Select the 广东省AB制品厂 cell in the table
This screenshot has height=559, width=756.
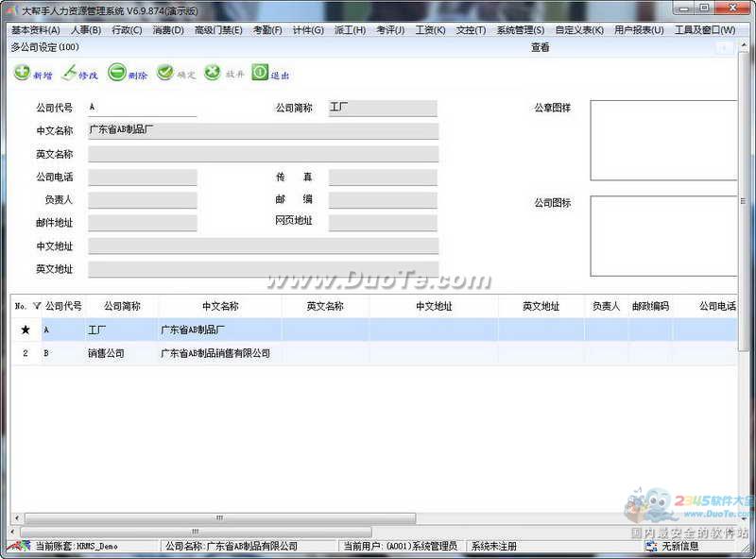pyautogui.click(x=220, y=330)
